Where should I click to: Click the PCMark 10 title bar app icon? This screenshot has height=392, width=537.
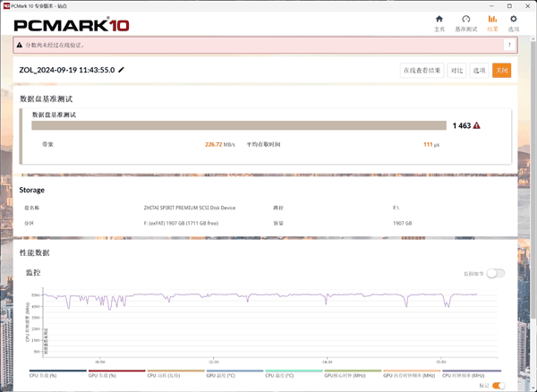pyautogui.click(x=6, y=4)
